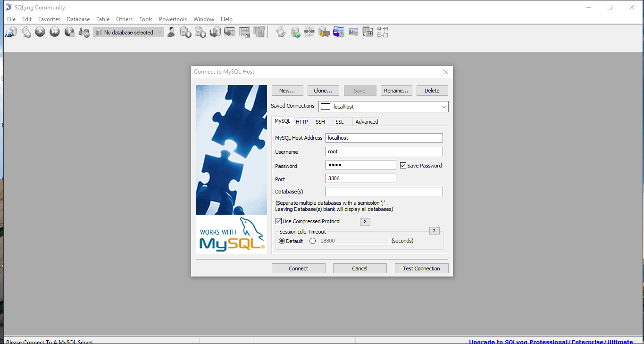This screenshot has width=644, height=344.
Task: Open the Query Builder icon
Action: 368,32
